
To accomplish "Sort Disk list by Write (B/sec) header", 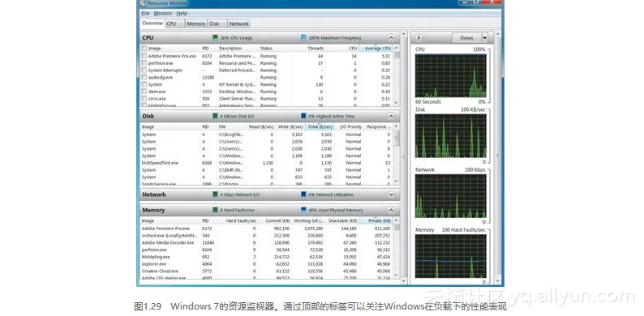I will tap(290, 127).
